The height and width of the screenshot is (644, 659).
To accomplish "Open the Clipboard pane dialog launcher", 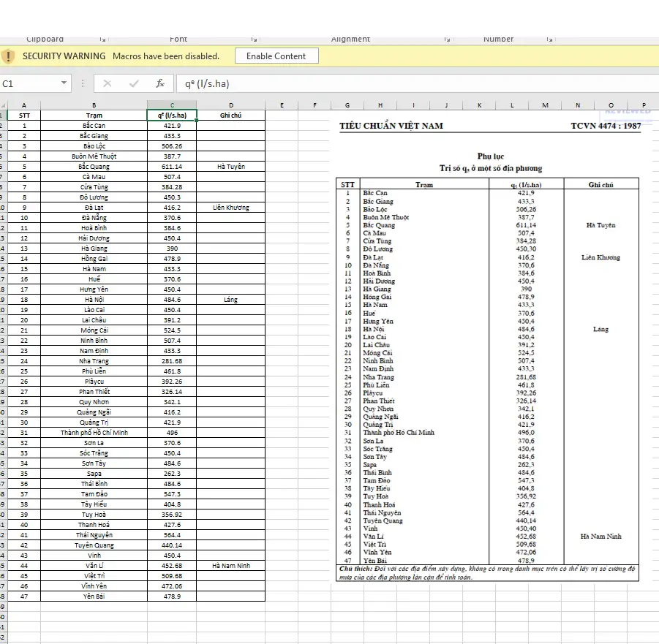I will point(102,39).
